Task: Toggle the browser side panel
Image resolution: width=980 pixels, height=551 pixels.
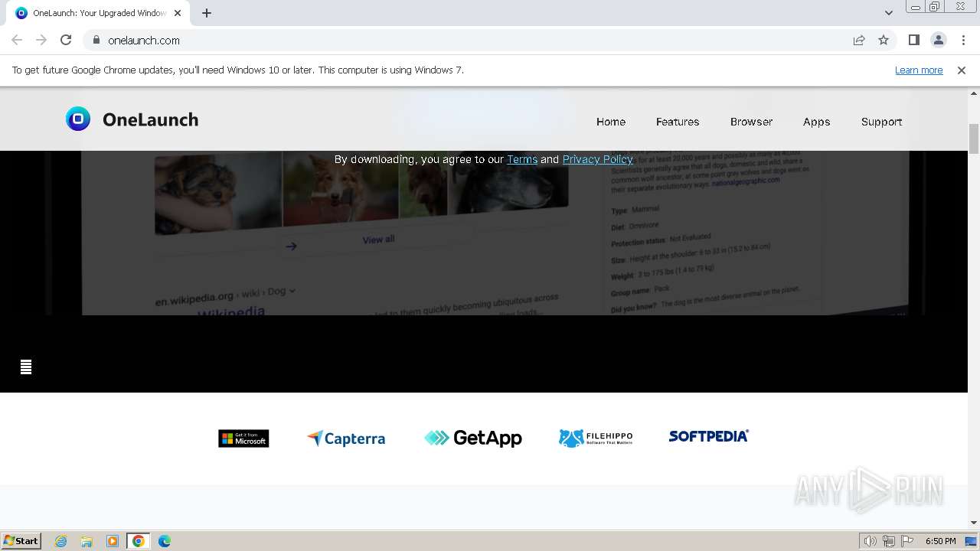Action: coord(913,40)
